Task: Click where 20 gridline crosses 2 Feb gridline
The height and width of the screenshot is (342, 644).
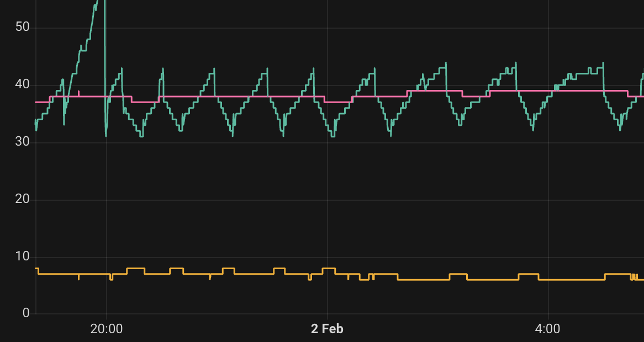Action: pyautogui.click(x=328, y=200)
